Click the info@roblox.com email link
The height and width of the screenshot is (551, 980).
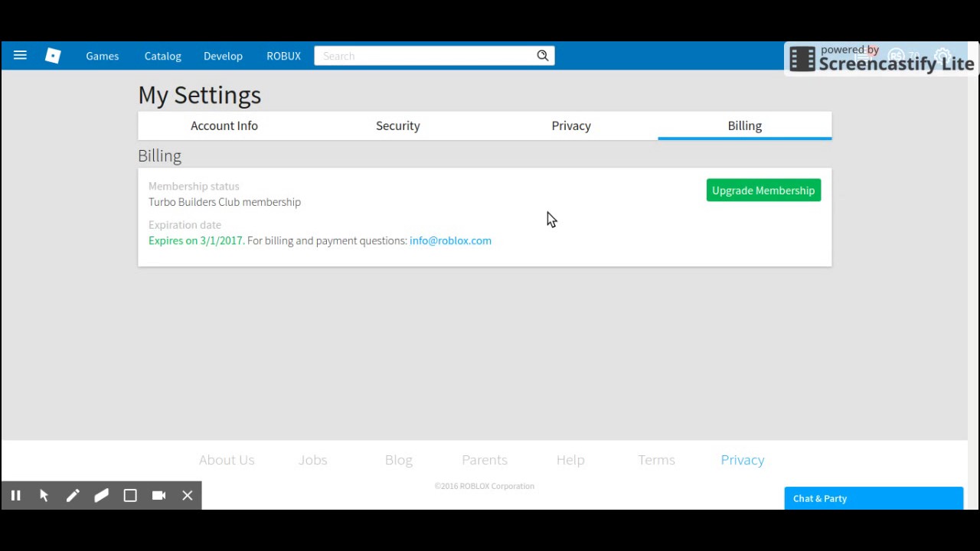tap(450, 240)
